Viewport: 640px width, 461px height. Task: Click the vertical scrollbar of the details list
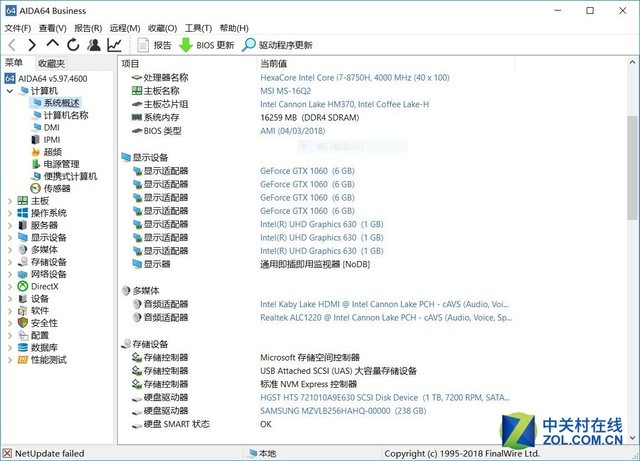632,180
